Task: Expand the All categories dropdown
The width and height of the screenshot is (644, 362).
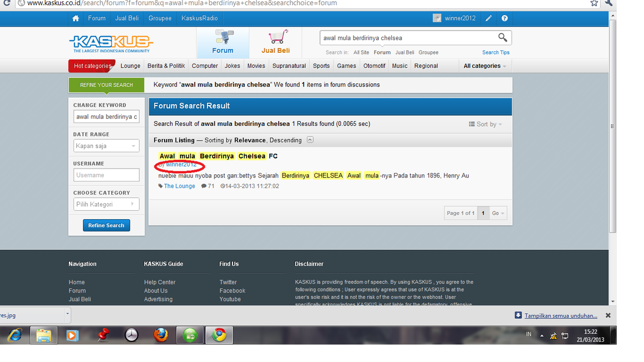Action: pyautogui.click(x=485, y=66)
